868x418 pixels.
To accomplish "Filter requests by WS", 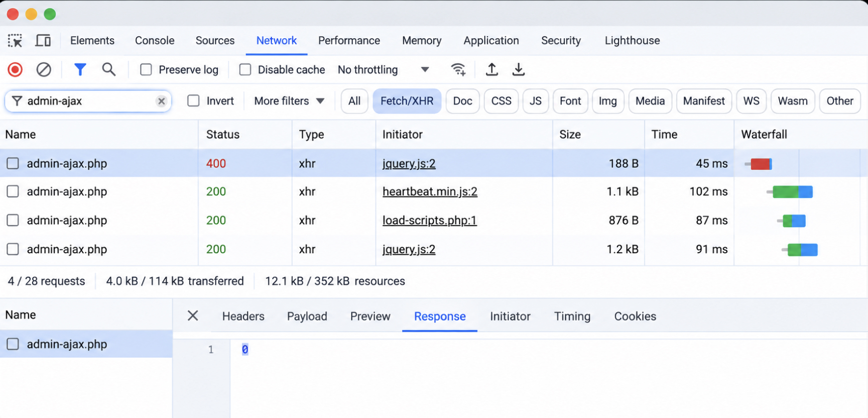I will (751, 101).
